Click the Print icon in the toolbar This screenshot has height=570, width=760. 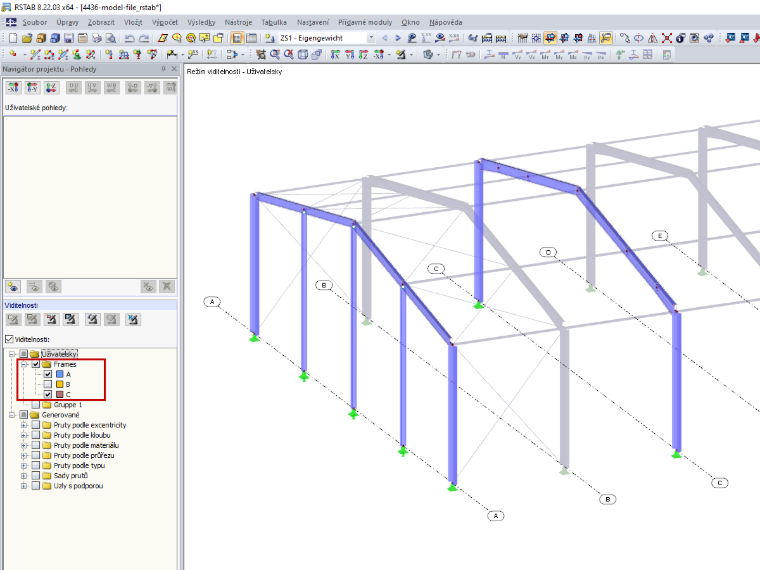point(97,38)
